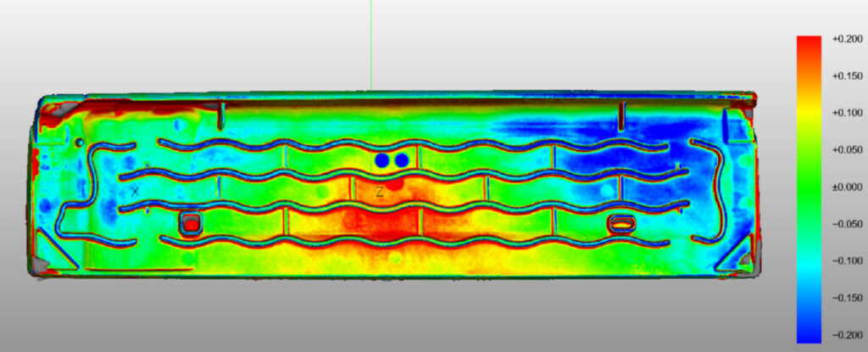
Task: Select the -0.200 legend value
Action: pos(847,335)
